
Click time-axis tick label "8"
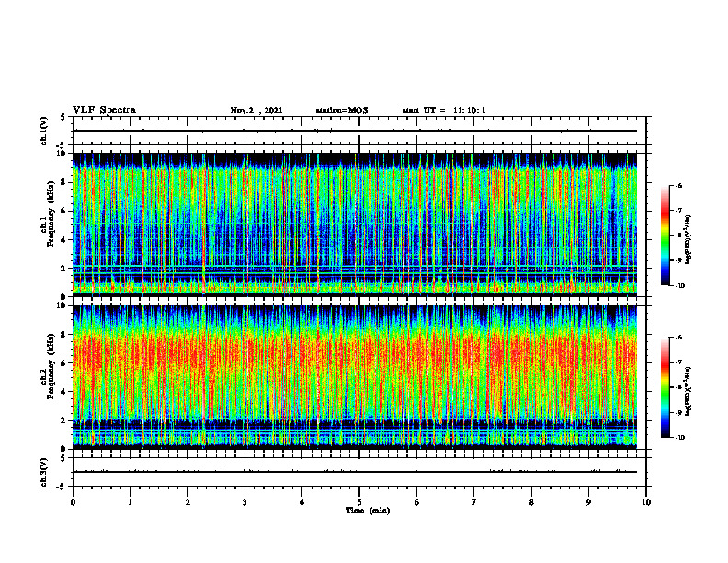click(x=531, y=502)
